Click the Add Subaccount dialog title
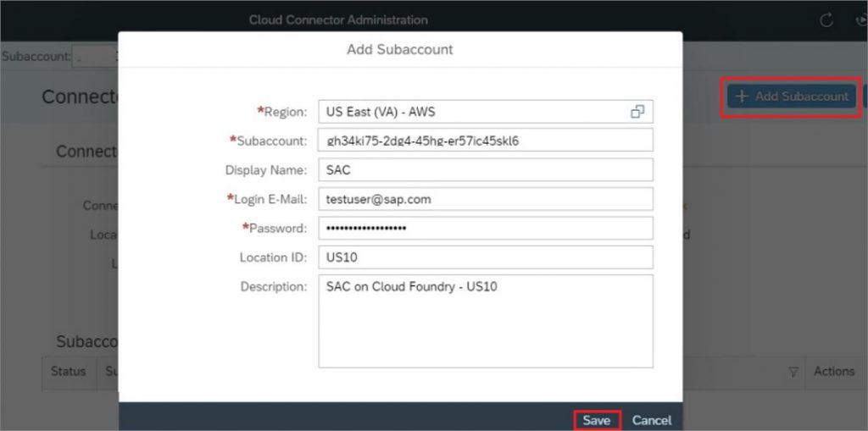The image size is (868, 431). coord(400,49)
